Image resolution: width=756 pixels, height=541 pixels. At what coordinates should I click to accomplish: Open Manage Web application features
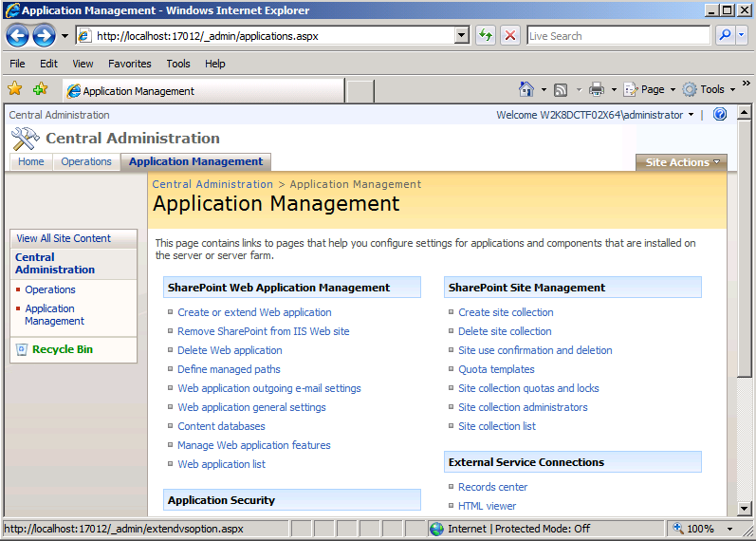[254, 445]
